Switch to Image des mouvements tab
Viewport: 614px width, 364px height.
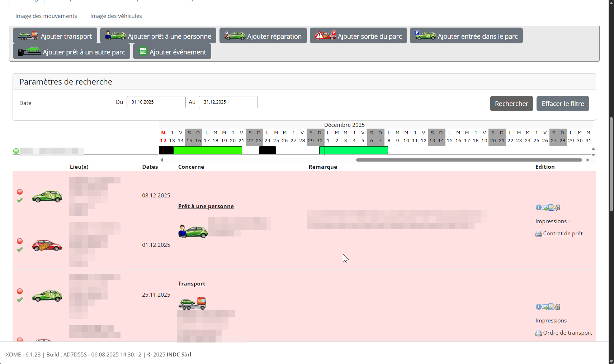[46, 16]
